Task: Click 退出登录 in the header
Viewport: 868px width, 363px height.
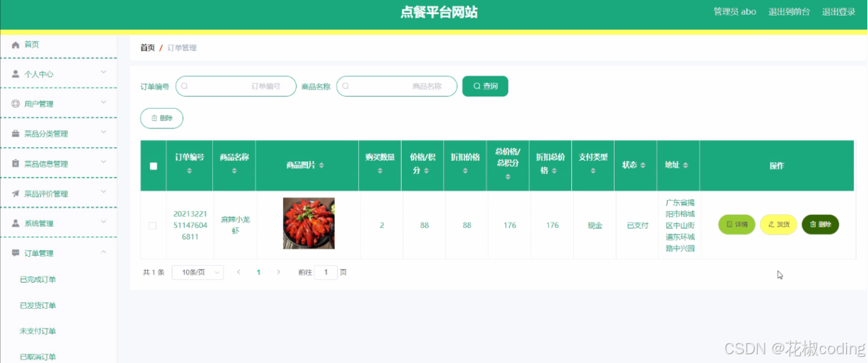Action: click(839, 12)
